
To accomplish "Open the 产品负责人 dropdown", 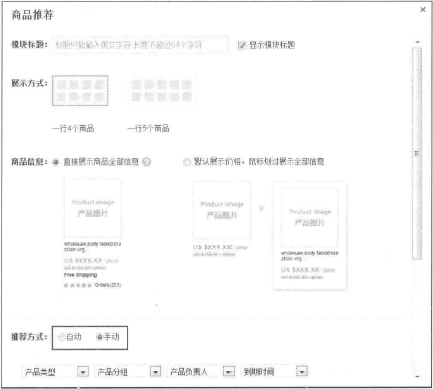I will tap(228, 371).
